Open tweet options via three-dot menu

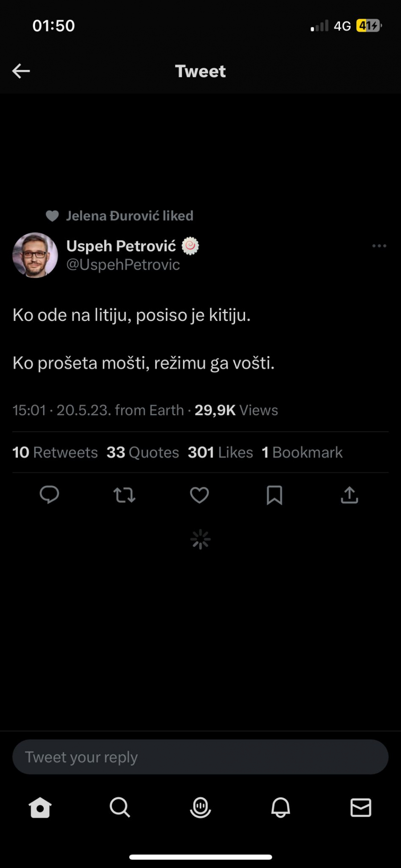coord(379,246)
